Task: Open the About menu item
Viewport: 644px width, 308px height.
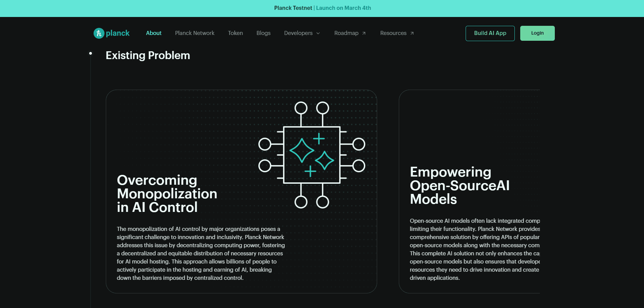Action: (154, 33)
